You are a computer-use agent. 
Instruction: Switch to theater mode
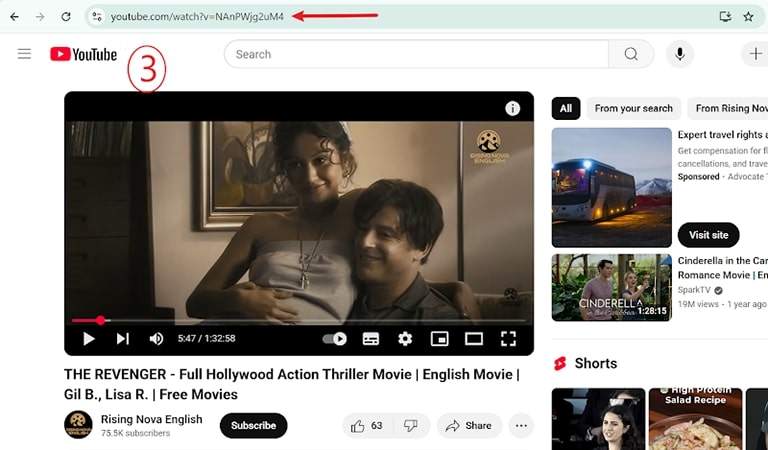pos(474,338)
